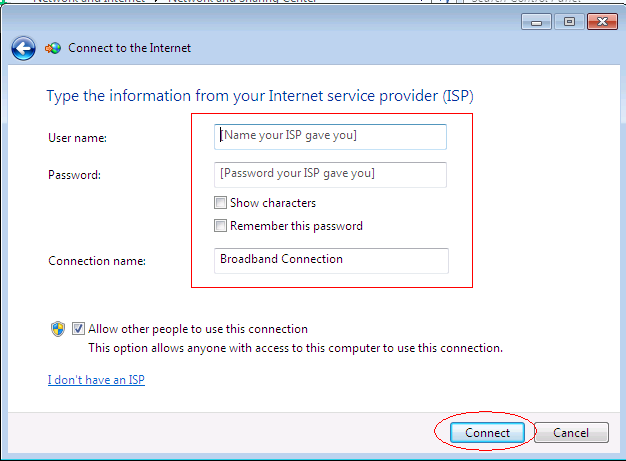This screenshot has height=461, width=626.
Task: Click the Remember this password label
Action: coord(296,226)
